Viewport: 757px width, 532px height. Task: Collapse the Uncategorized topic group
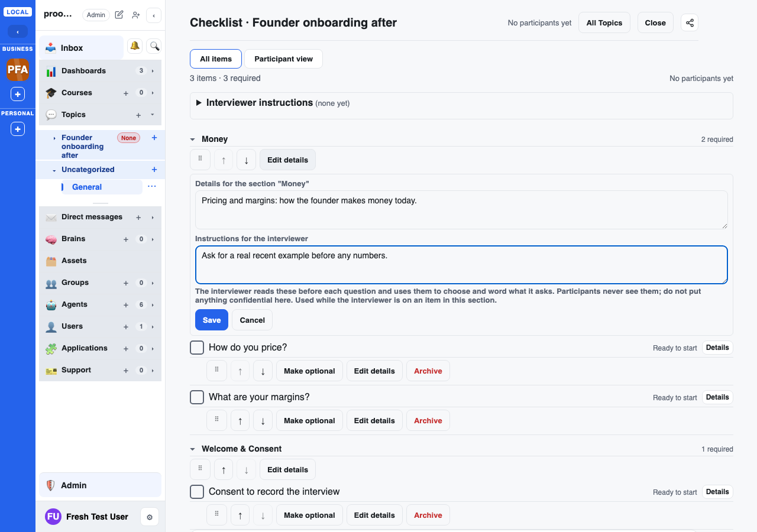pos(54,170)
